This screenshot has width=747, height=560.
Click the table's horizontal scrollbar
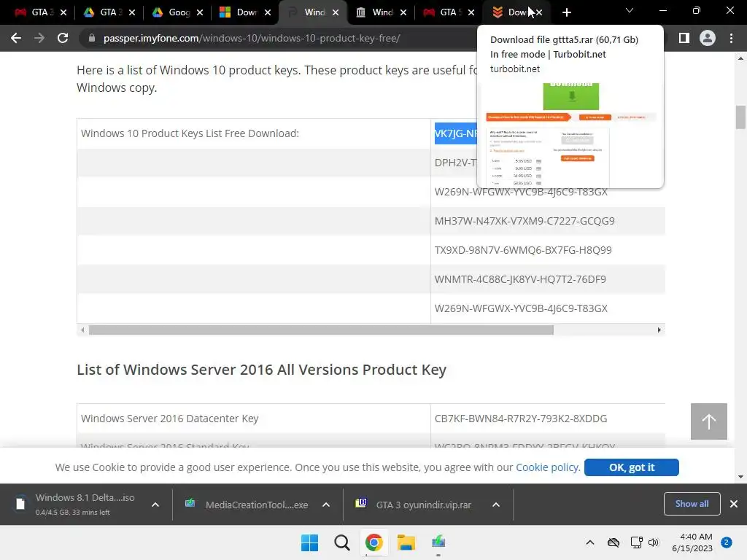click(321, 330)
